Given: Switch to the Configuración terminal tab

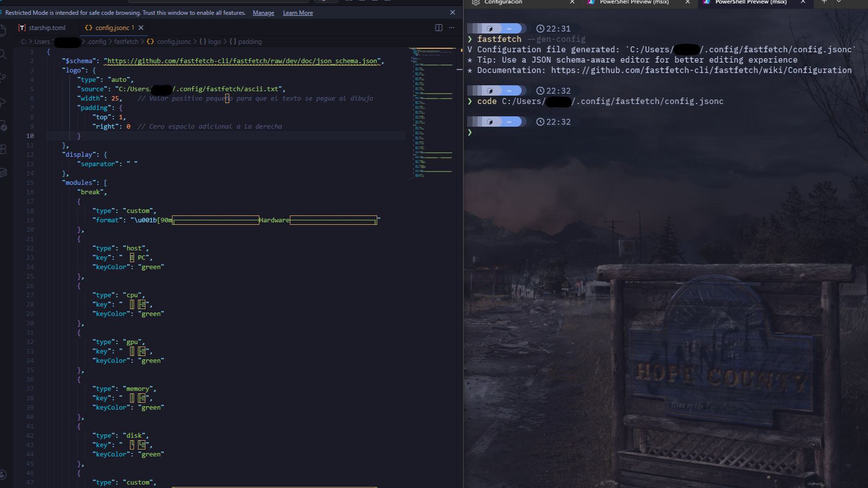Looking at the screenshot, I should (x=503, y=2).
